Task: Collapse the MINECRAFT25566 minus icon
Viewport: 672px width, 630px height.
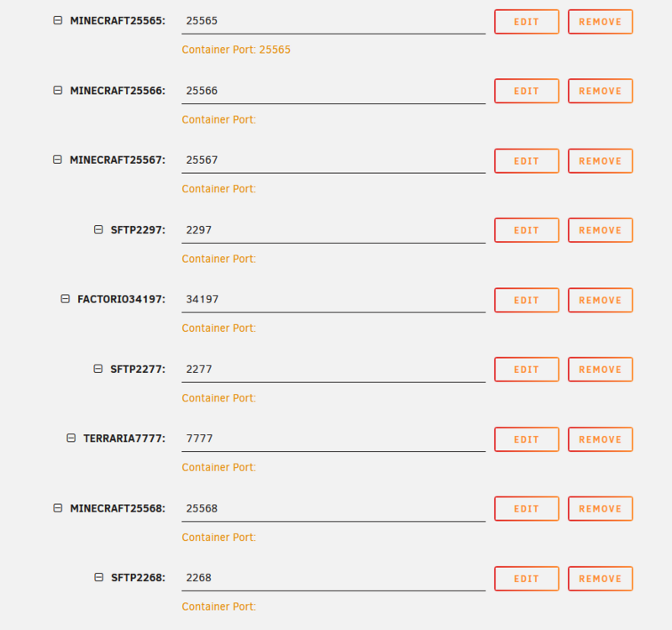Action: tap(58, 90)
